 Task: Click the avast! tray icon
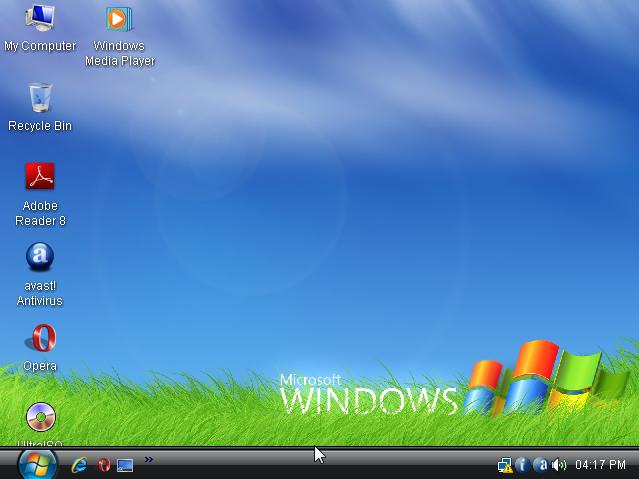tap(541, 465)
